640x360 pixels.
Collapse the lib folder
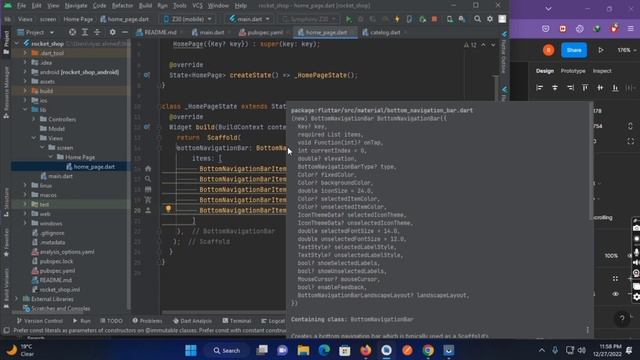click(25, 109)
